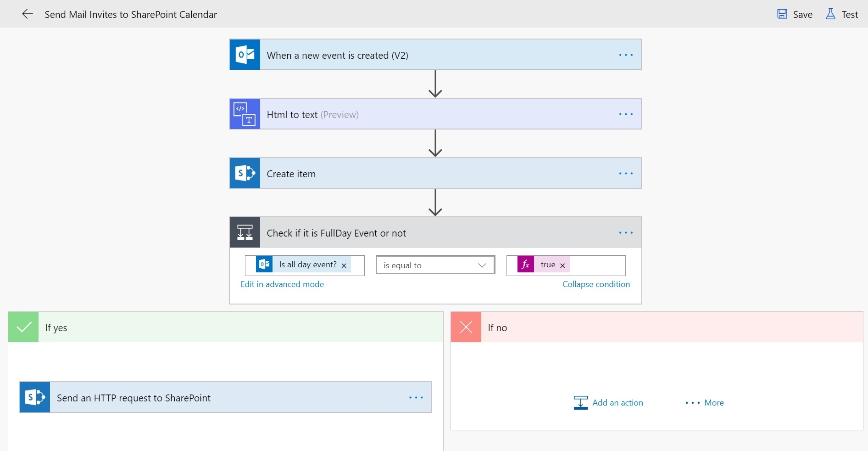Click the Save disk icon
Viewport: 868px width, 451px height.
click(x=782, y=14)
